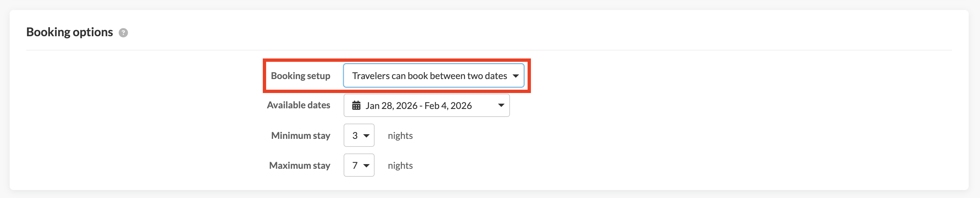Click the Minimum stay label
This screenshot has height=198, width=980.
tap(300, 135)
